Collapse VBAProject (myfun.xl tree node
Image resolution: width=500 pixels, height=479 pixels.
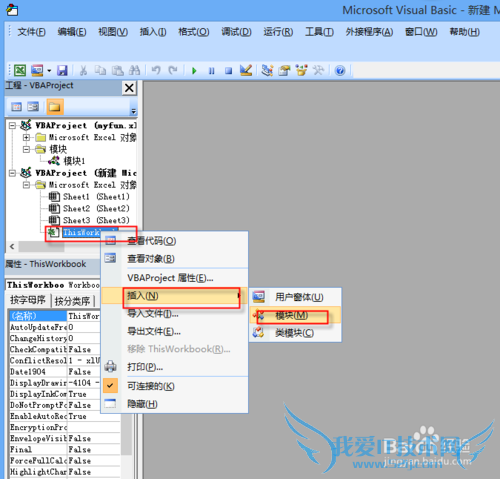click(12, 126)
